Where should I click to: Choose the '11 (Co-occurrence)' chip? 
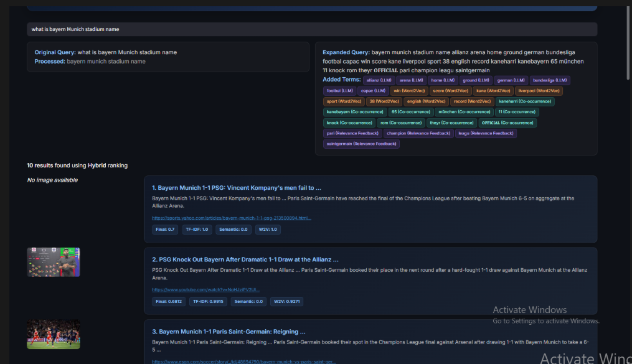pos(517,111)
